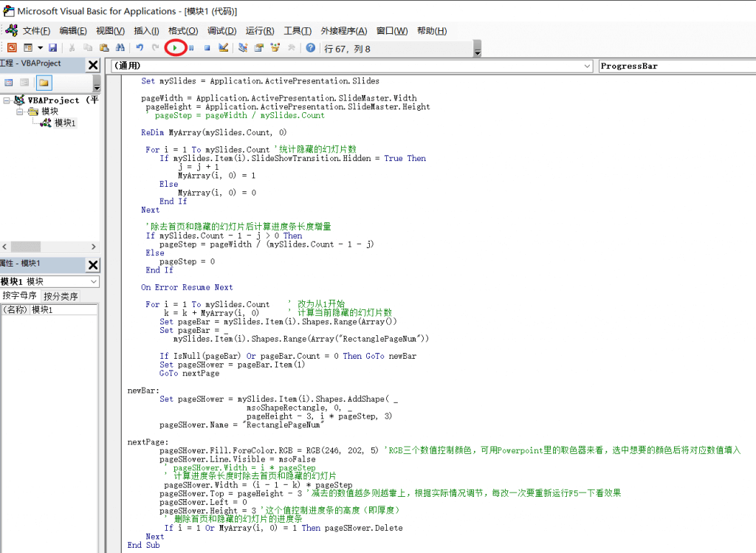756x553 pixels.
Task: Collapse the 模块 folder node
Action: coord(20,111)
